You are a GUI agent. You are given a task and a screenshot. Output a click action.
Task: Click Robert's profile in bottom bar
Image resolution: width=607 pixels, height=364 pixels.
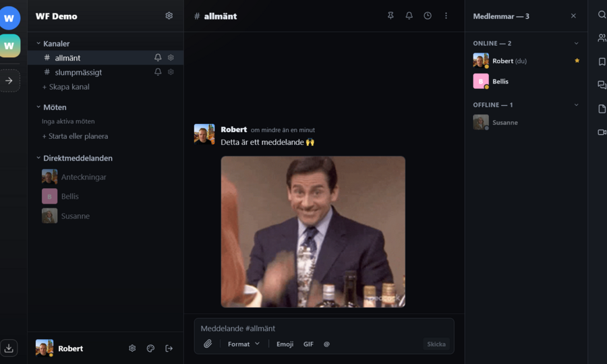coord(59,348)
